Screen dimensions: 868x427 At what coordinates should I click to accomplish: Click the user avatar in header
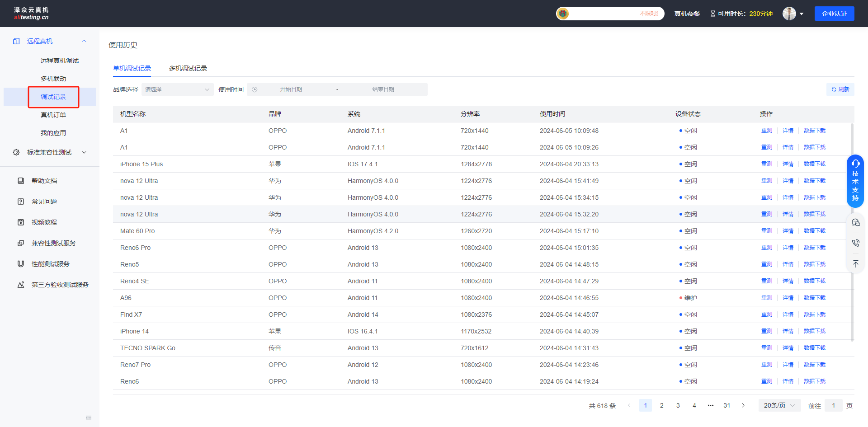pyautogui.click(x=789, y=14)
